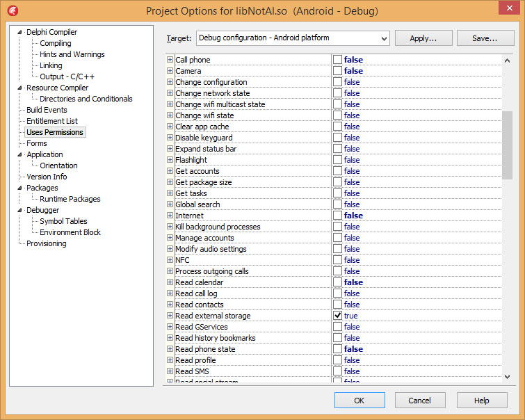Expand the Read profile row

[x=170, y=360]
